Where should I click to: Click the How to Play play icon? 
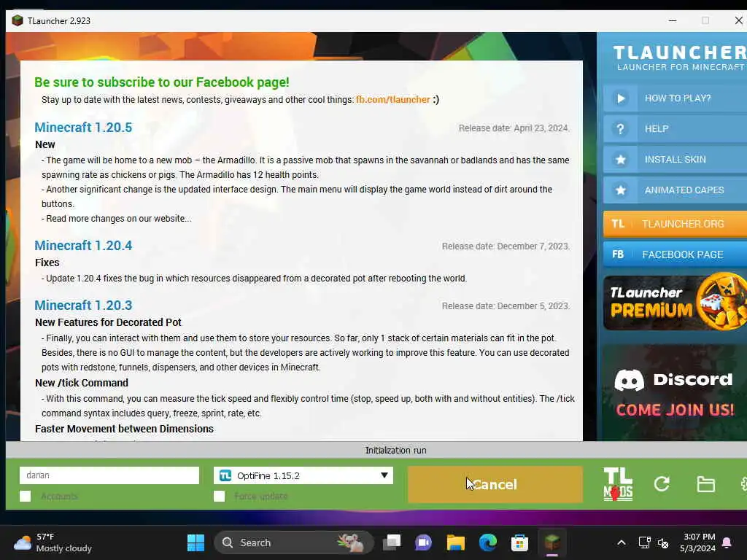pos(620,98)
